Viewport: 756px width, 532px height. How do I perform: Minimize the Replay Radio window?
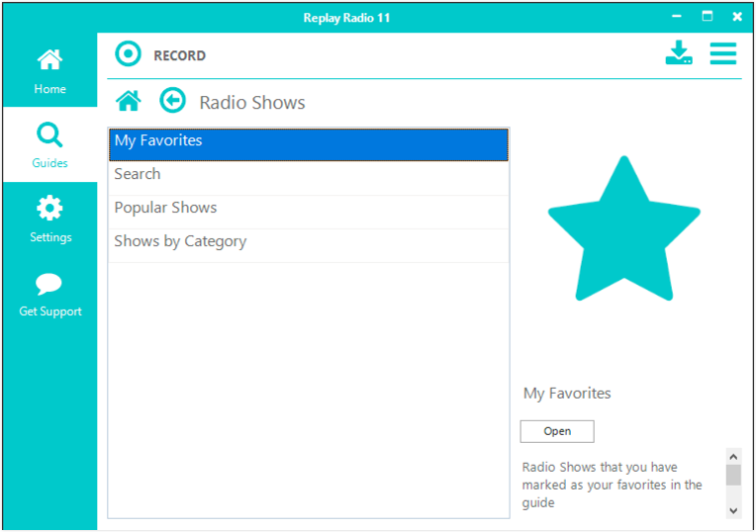click(677, 17)
